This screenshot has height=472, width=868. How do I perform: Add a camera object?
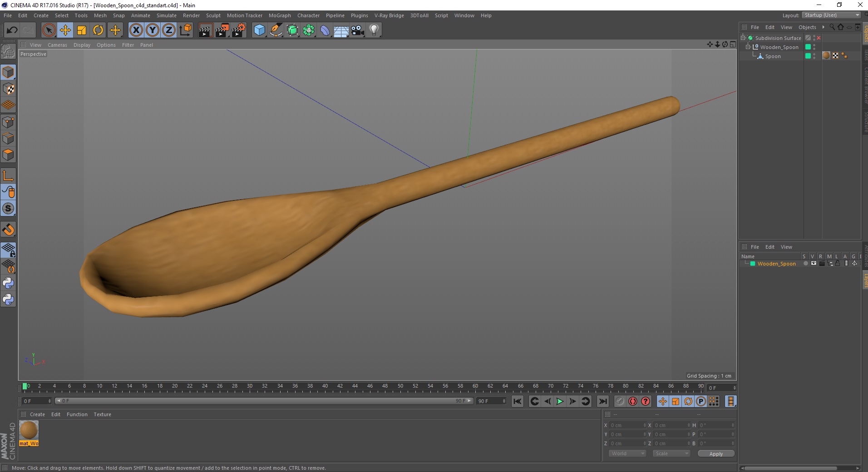[x=358, y=30]
